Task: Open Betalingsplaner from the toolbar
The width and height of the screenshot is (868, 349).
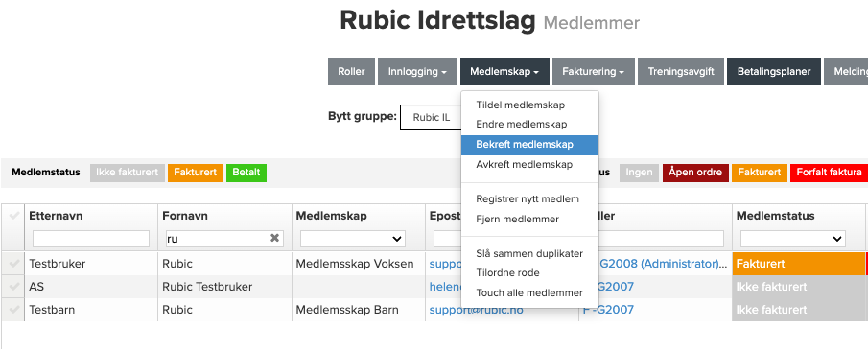Action: coord(773,72)
